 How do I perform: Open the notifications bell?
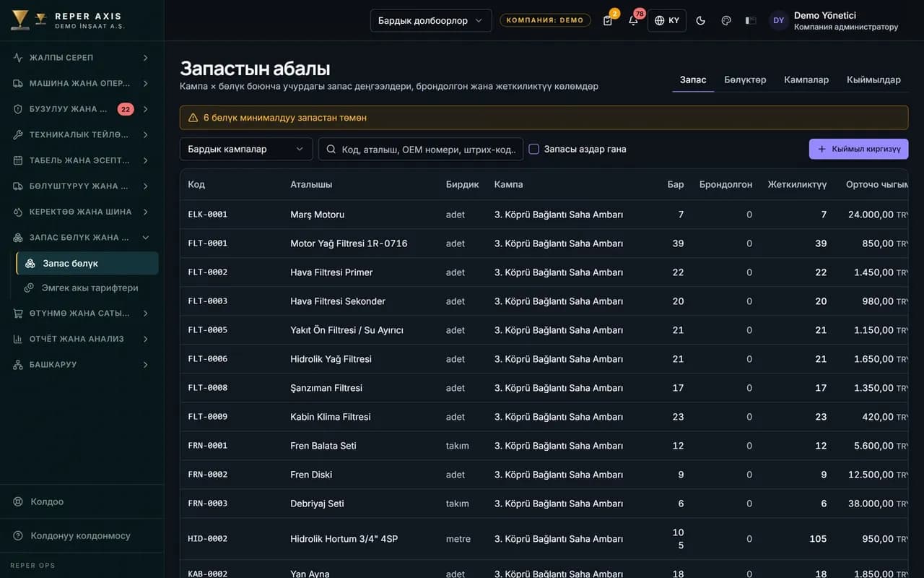point(633,20)
